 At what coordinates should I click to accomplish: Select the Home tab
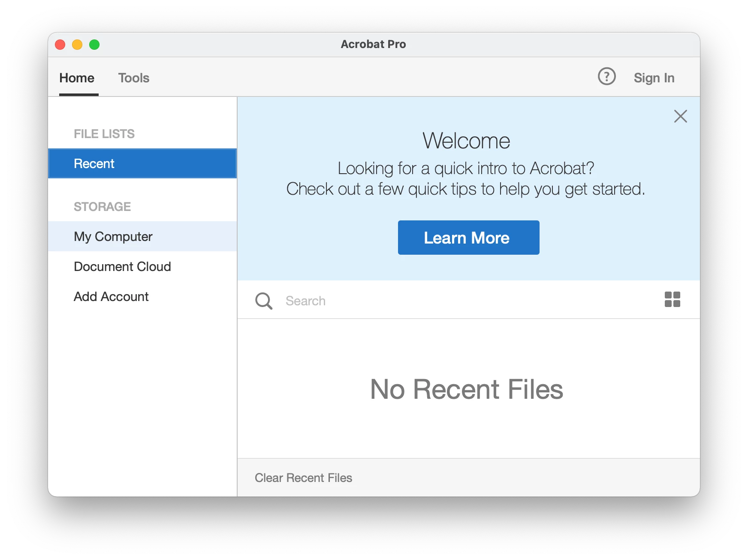(x=77, y=78)
